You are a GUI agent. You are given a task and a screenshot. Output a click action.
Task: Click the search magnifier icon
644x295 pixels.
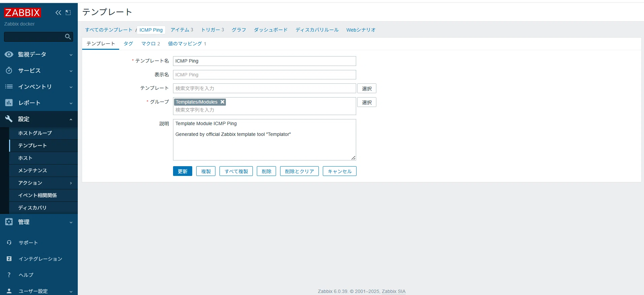(x=68, y=37)
